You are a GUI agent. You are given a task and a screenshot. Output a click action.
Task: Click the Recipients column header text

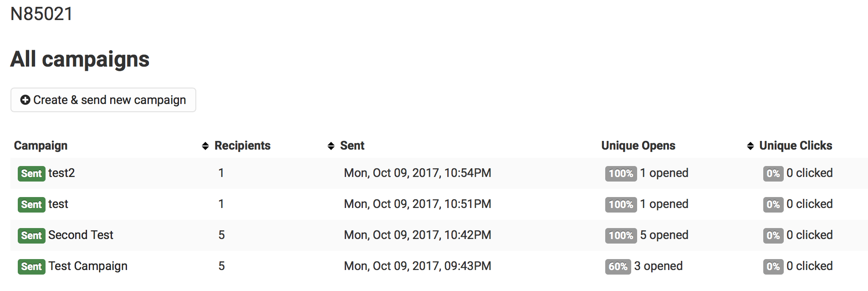click(x=242, y=146)
